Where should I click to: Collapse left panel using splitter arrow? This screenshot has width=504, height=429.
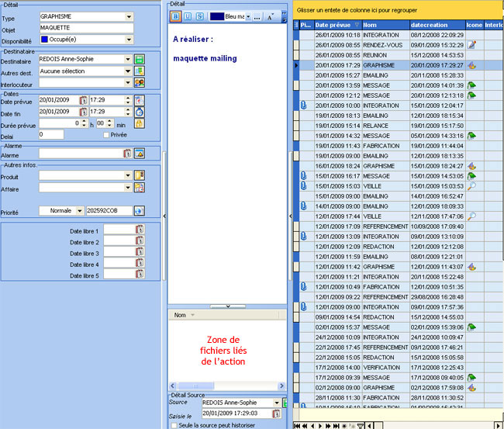click(164, 216)
